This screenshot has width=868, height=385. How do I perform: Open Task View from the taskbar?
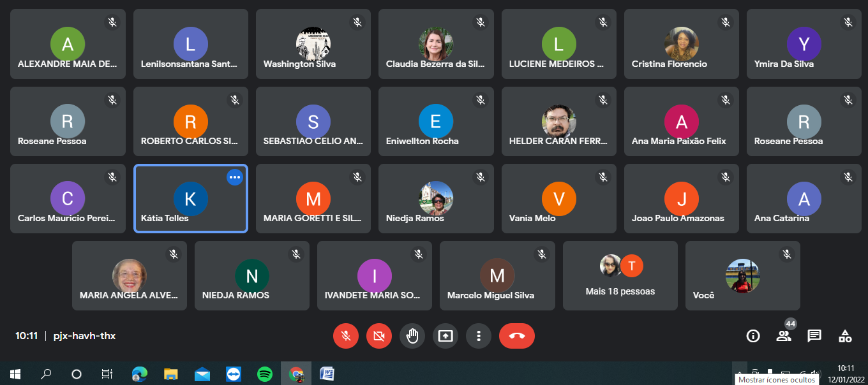[x=107, y=374]
